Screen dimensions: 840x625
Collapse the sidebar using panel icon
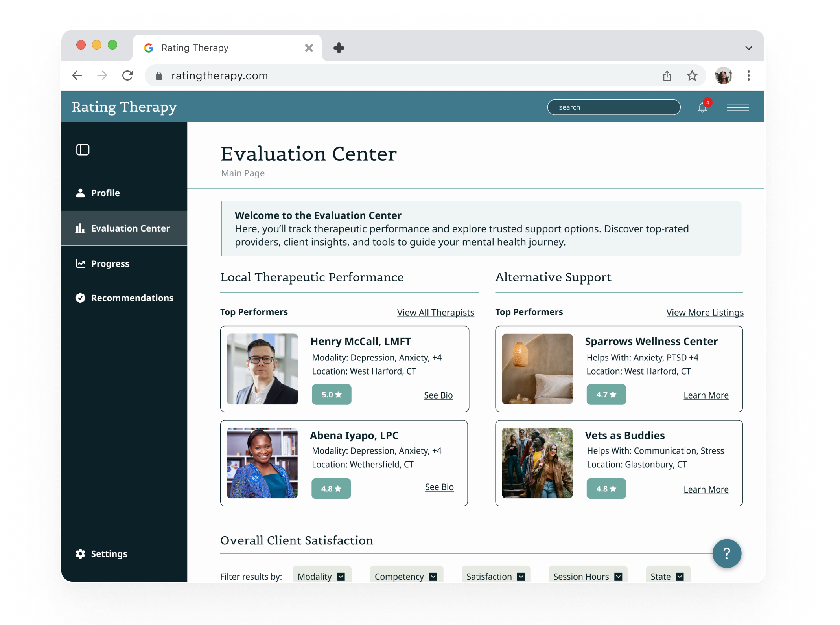pyautogui.click(x=83, y=150)
